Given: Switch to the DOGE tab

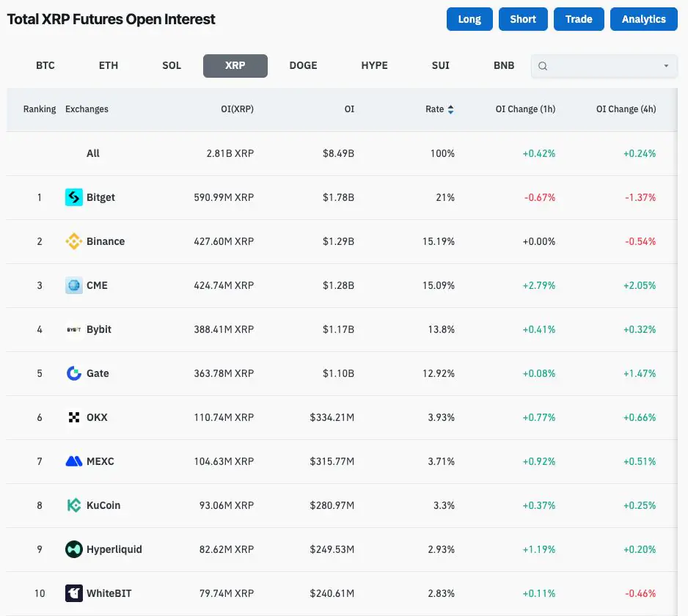Looking at the screenshot, I should (303, 66).
